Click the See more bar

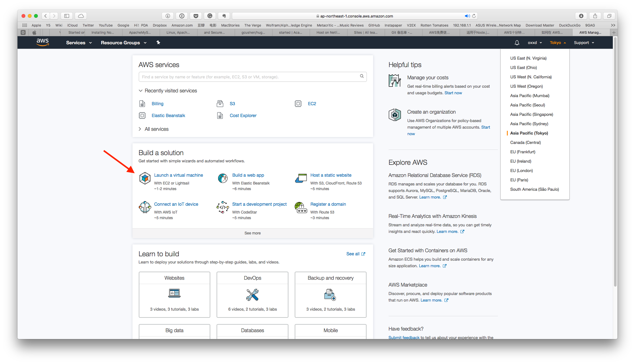[x=252, y=233]
